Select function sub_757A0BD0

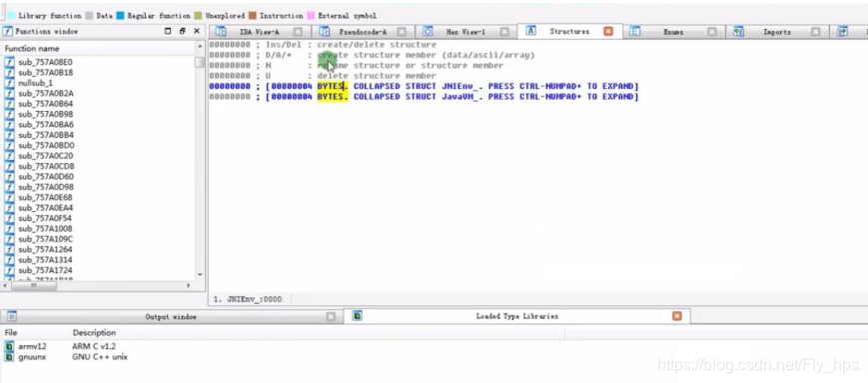(x=46, y=145)
